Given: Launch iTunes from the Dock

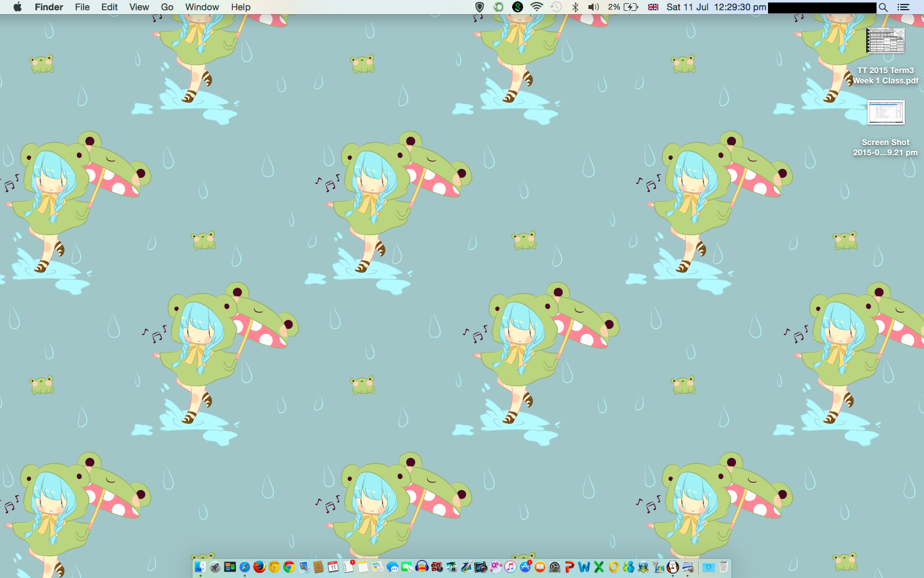Looking at the screenshot, I should (x=510, y=567).
